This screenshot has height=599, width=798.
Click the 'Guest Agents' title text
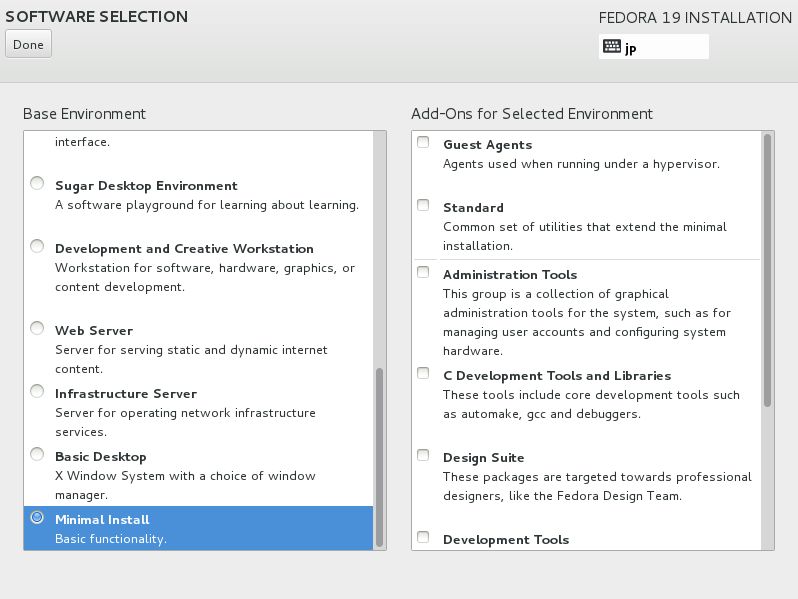click(488, 145)
